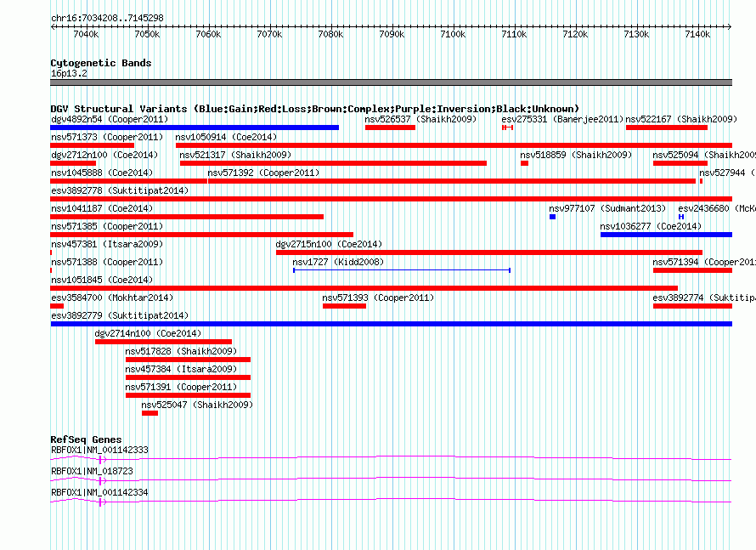Open nsv977107 (Sudmant2013) label
The width and height of the screenshot is (756, 550).
click(607, 208)
